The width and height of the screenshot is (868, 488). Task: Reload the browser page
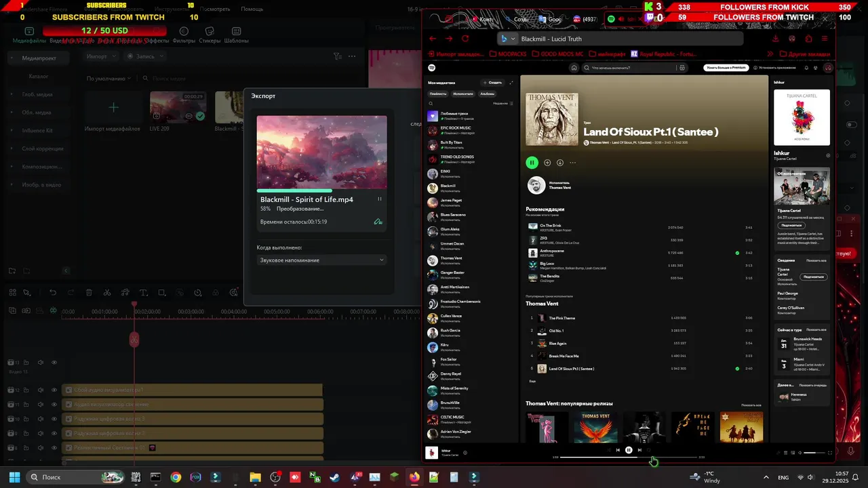(x=465, y=39)
